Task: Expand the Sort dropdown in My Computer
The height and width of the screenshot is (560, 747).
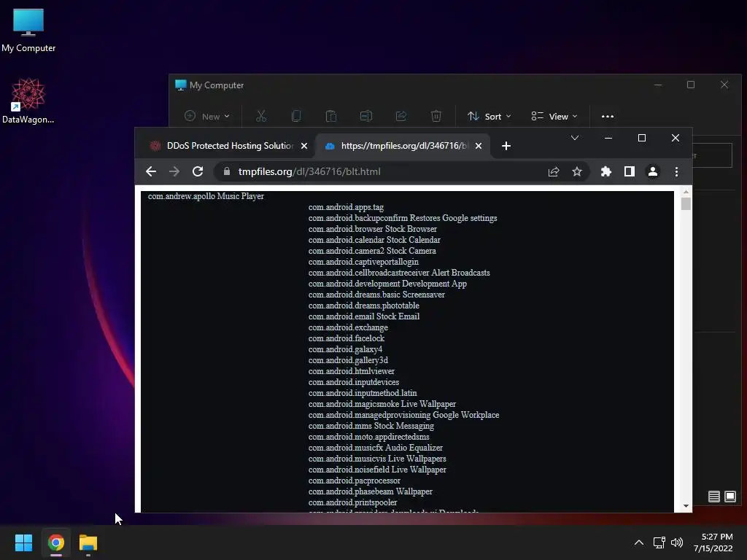Action: point(489,116)
